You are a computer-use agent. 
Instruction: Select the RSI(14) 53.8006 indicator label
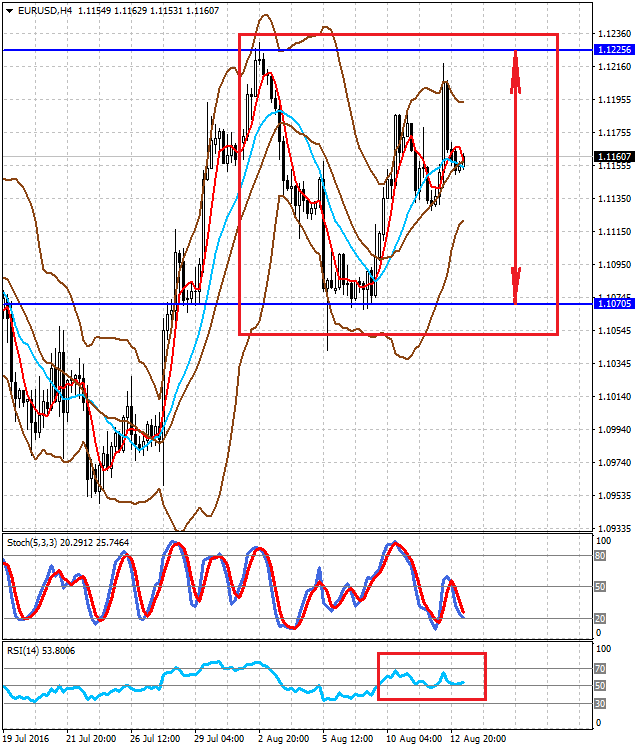coord(41,651)
